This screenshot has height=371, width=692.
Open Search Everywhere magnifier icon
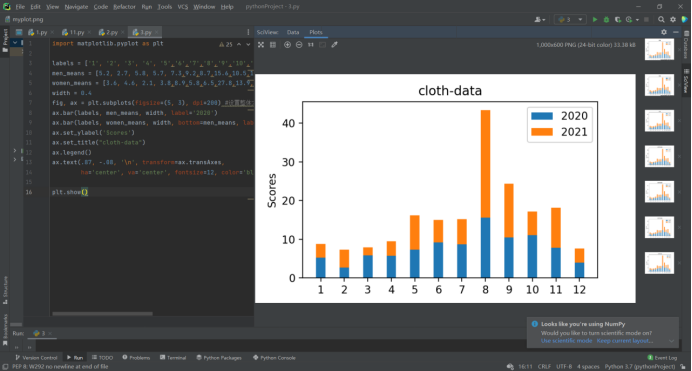661,19
